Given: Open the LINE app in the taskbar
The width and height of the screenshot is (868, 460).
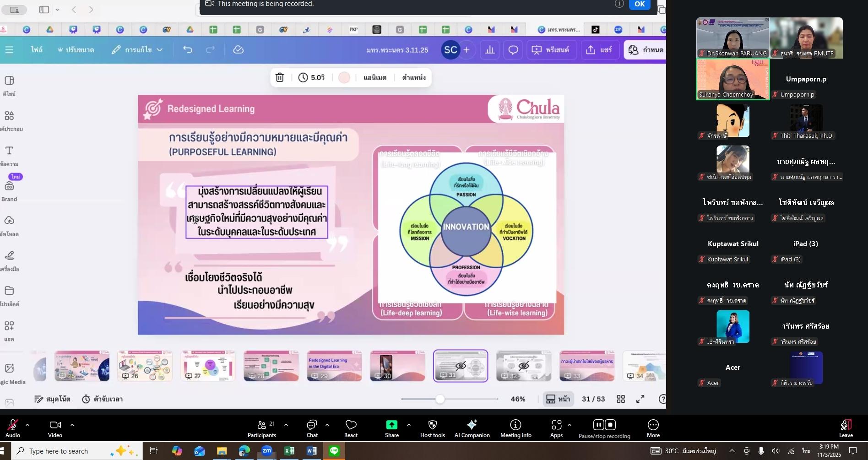Looking at the screenshot, I should coord(334,451).
